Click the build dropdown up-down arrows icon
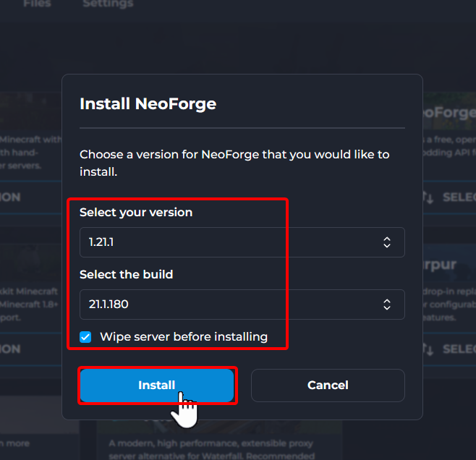The height and width of the screenshot is (460, 476). click(387, 304)
